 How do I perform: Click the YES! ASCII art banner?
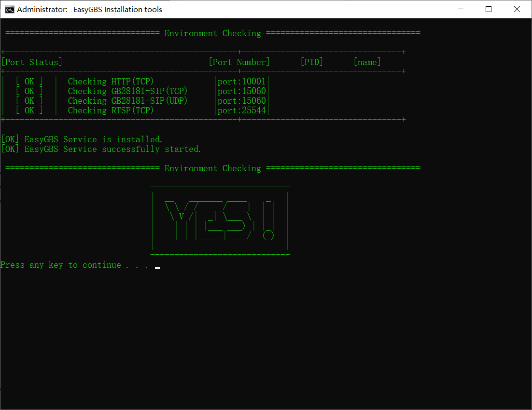[220, 220]
